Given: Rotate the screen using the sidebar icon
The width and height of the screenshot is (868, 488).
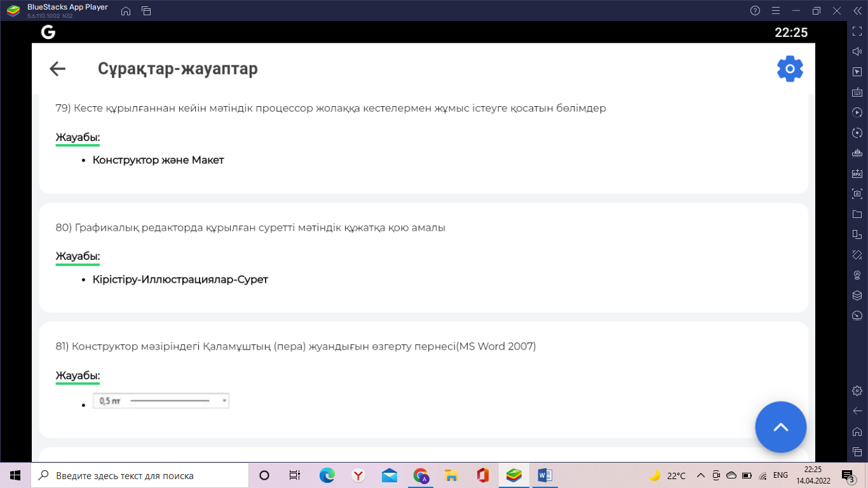Looking at the screenshot, I should pos(857,255).
